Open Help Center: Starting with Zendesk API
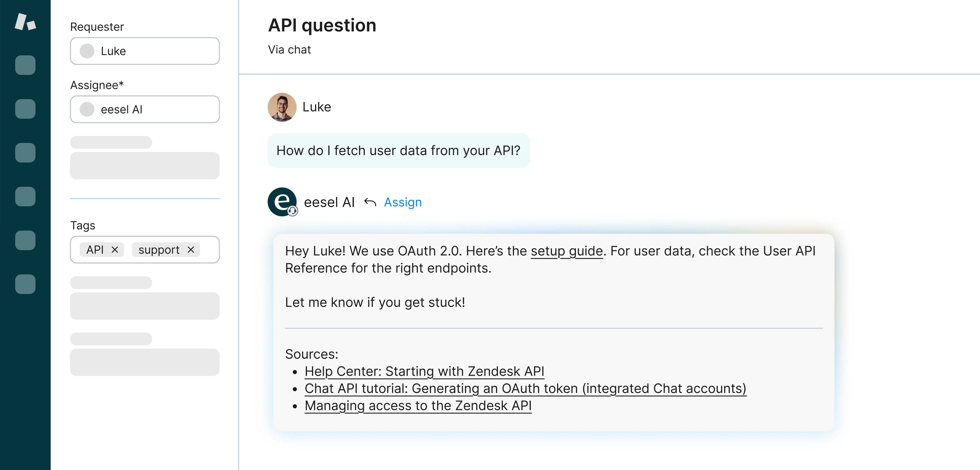The height and width of the screenshot is (470, 980). [424, 371]
